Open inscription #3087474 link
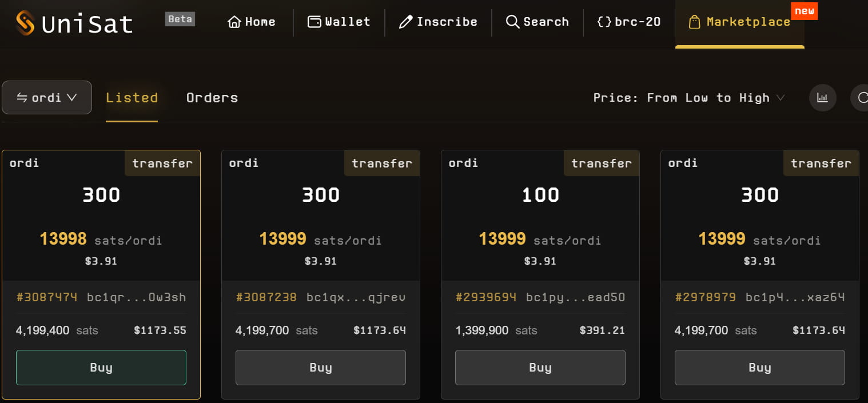This screenshot has width=868, height=403. (x=47, y=297)
